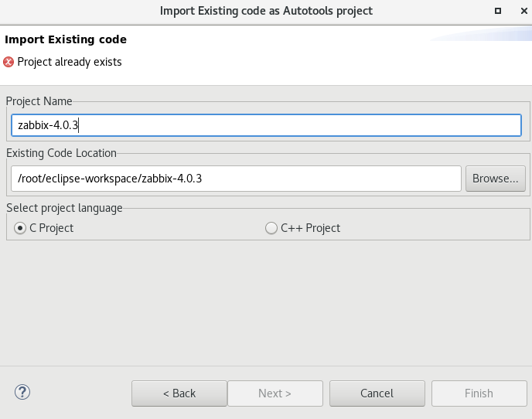Screen dimensions: 532x419
Task: Open the help question mark icon
Action: pos(22,392)
